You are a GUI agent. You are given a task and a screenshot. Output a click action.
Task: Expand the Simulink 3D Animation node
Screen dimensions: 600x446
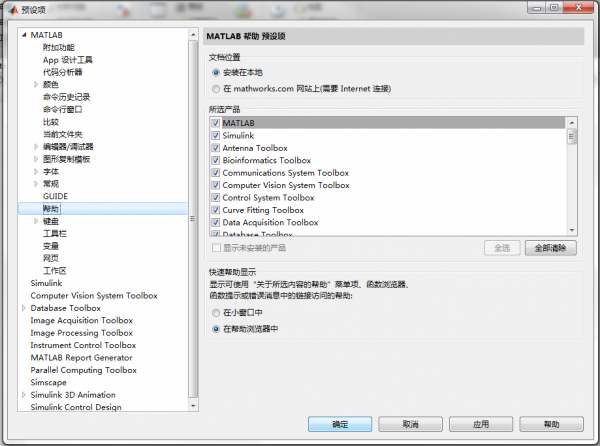tap(24, 395)
